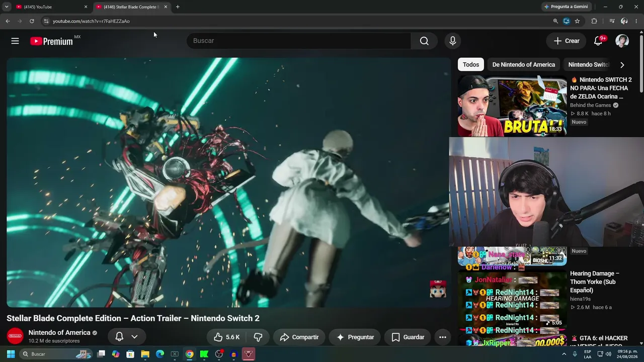The image size is (644, 362).
Task: Open the taskbar clock and date
Action: tap(627, 354)
